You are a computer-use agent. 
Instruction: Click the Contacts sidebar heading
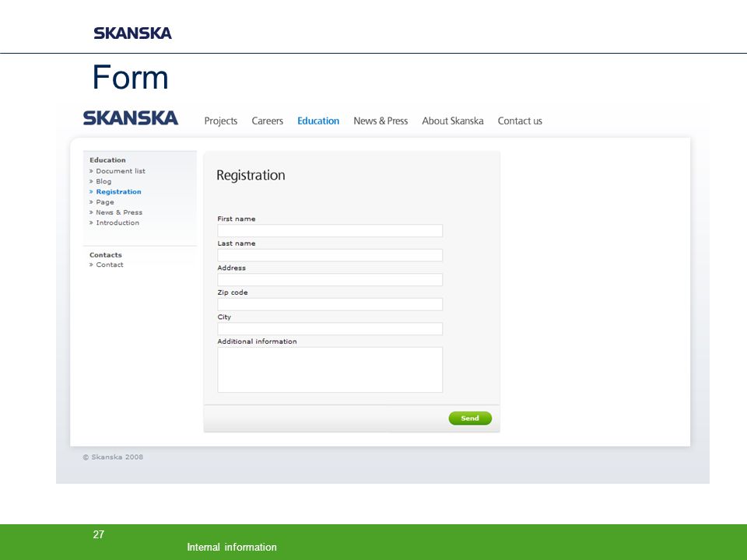[106, 255]
